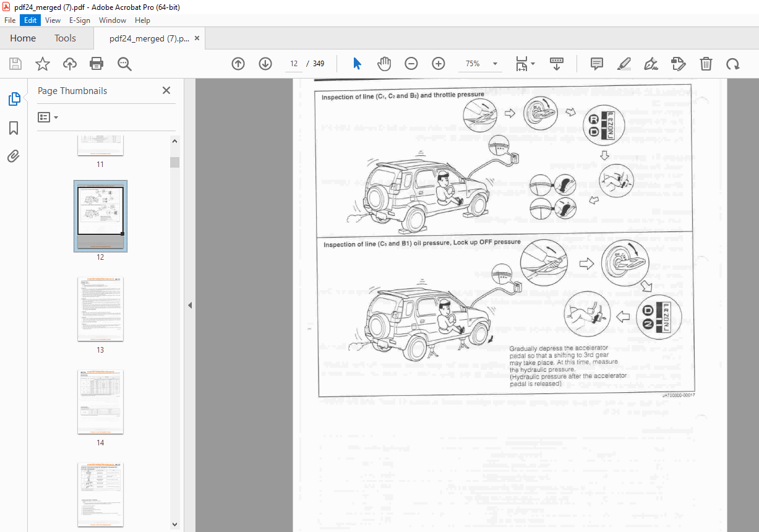The width and height of the screenshot is (759, 532).
Task: Open the delete pages tool
Action: pos(705,63)
